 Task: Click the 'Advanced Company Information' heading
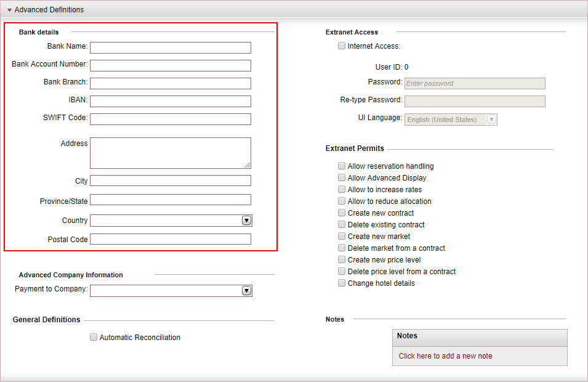pyautogui.click(x=71, y=275)
